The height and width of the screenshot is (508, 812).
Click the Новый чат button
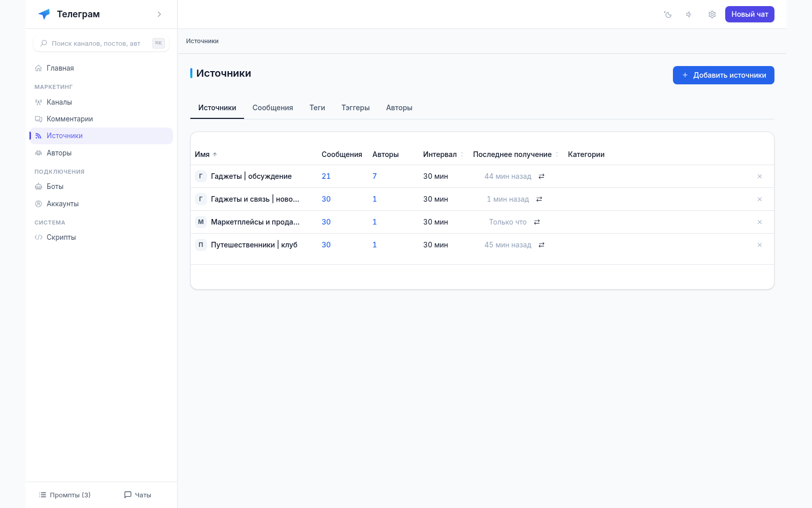click(x=750, y=14)
